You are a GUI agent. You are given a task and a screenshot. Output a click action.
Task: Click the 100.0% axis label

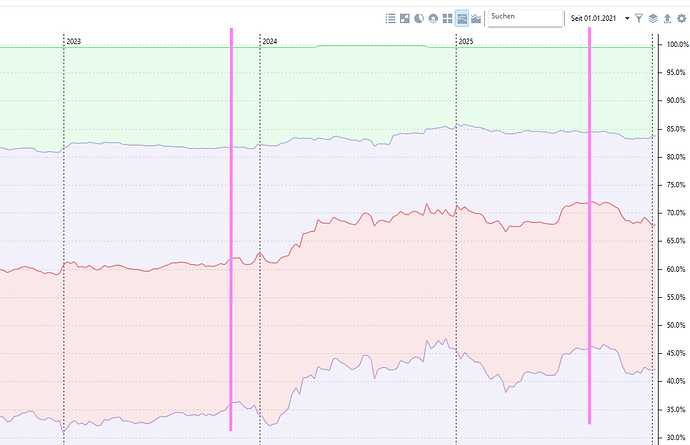pyautogui.click(x=677, y=45)
